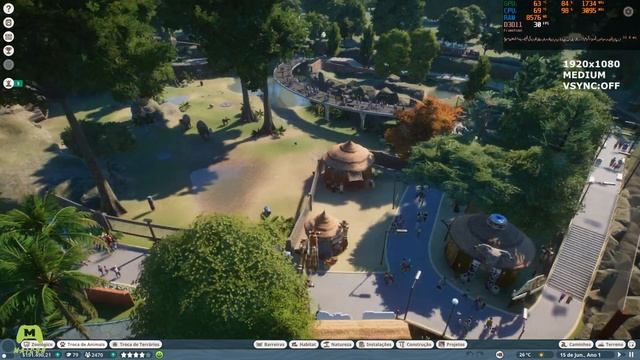This screenshot has height=360, width=640.
Task: Open the Troca de Animais tab
Action: 82,344
